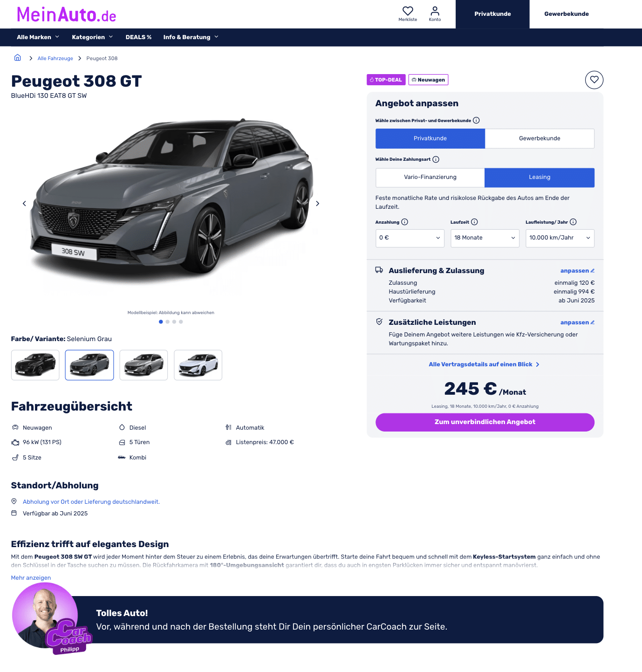This screenshot has width=642, height=672.
Task: Open Alle Vertragsdetails auf einen Blick link
Action: 485,364
